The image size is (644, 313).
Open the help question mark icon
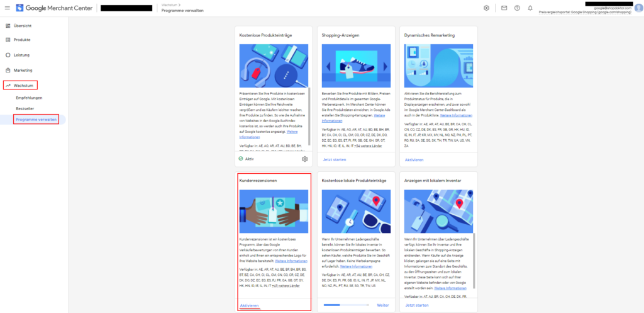coord(517,8)
